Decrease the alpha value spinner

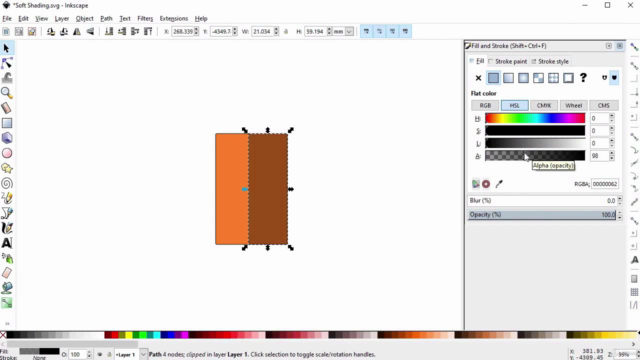coord(611,158)
